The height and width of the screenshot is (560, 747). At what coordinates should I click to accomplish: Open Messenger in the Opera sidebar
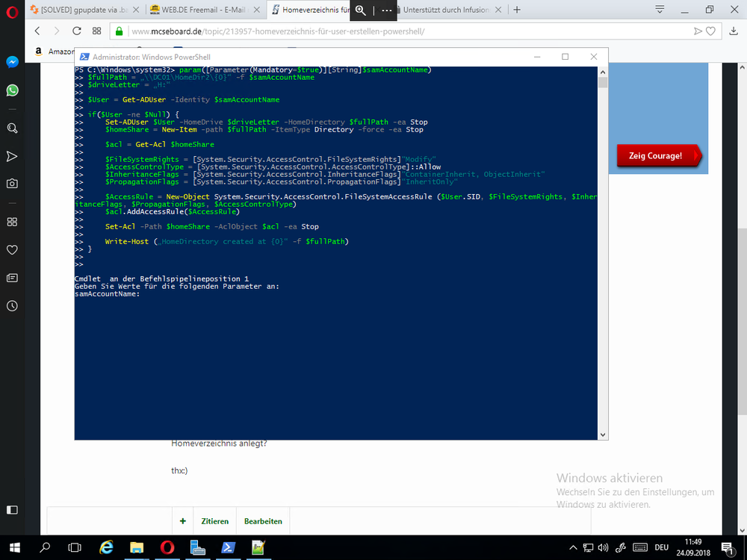[12, 63]
